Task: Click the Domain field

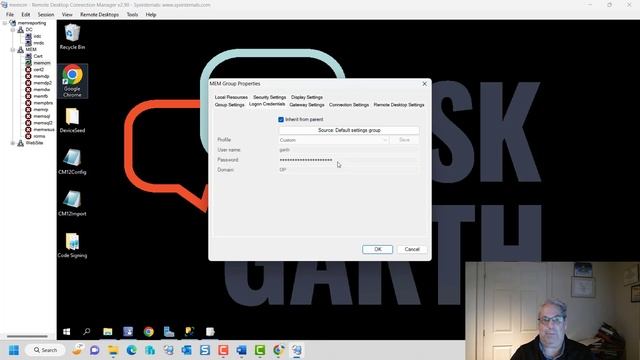Action: click(348, 170)
